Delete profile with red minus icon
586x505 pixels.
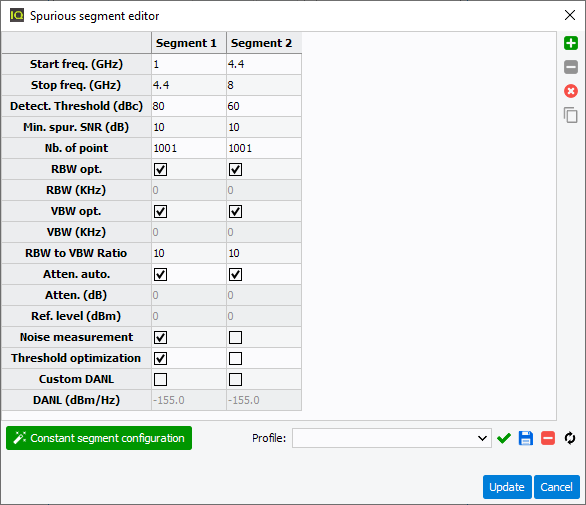(x=548, y=438)
